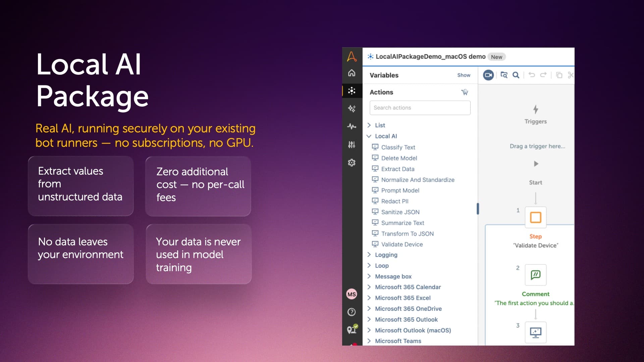
Task: Click Show link in Variables panel
Action: pos(464,75)
